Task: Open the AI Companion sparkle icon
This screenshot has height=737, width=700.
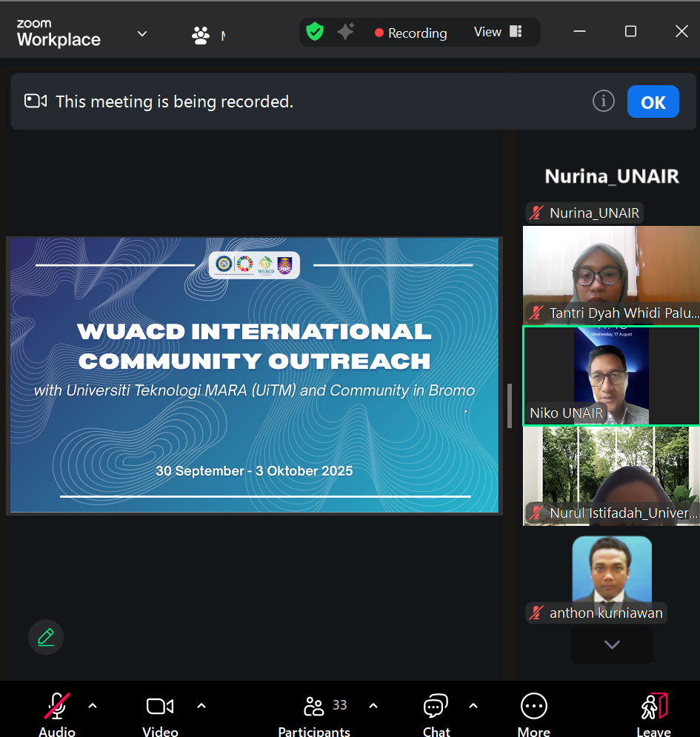Action: coord(346,32)
